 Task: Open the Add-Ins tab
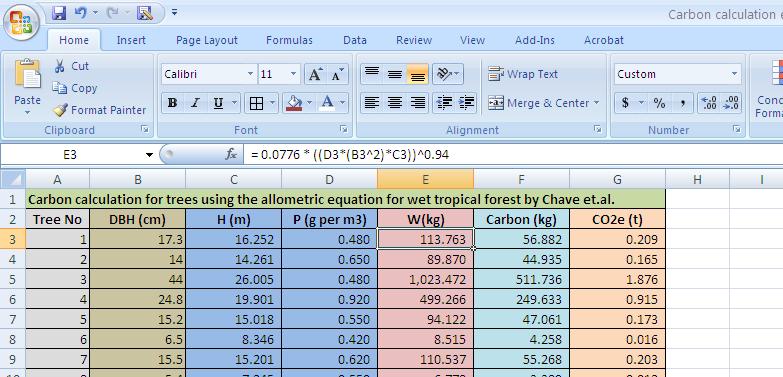[535, 40]
